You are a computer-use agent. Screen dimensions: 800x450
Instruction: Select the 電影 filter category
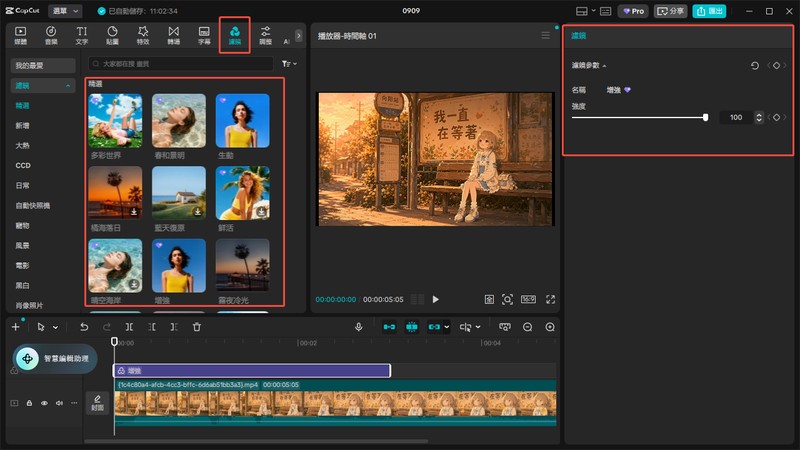[x=22, y=265]
